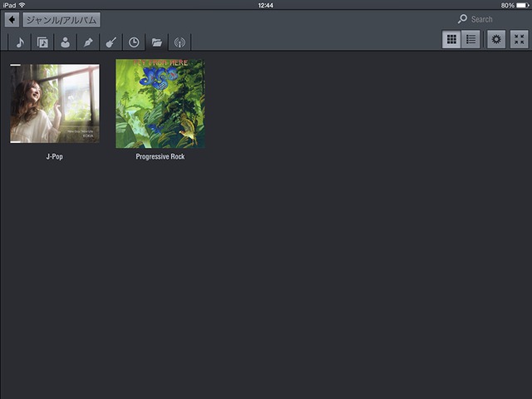Switch to list view layout

click(470, 39)
